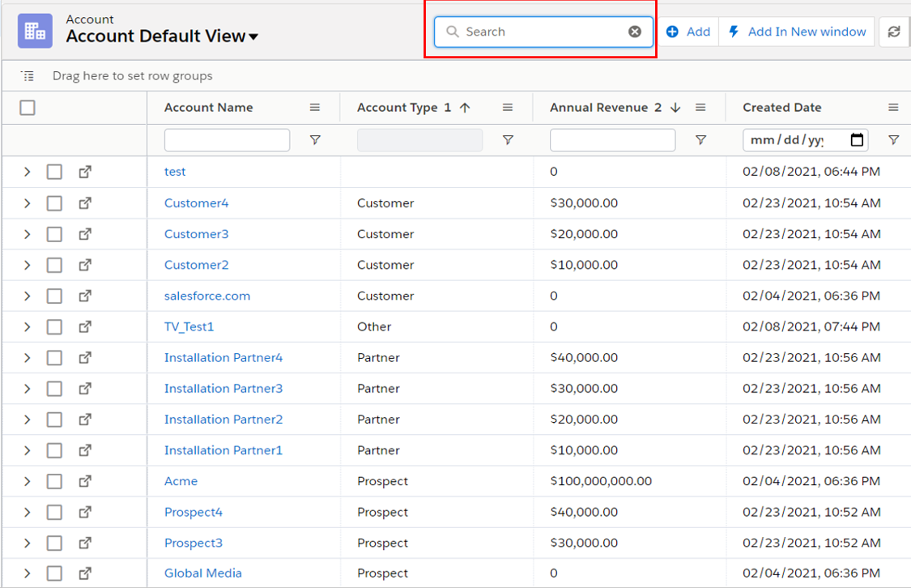
Task: Open the calendar picker in Created Date filter
Action: [857, 140]
